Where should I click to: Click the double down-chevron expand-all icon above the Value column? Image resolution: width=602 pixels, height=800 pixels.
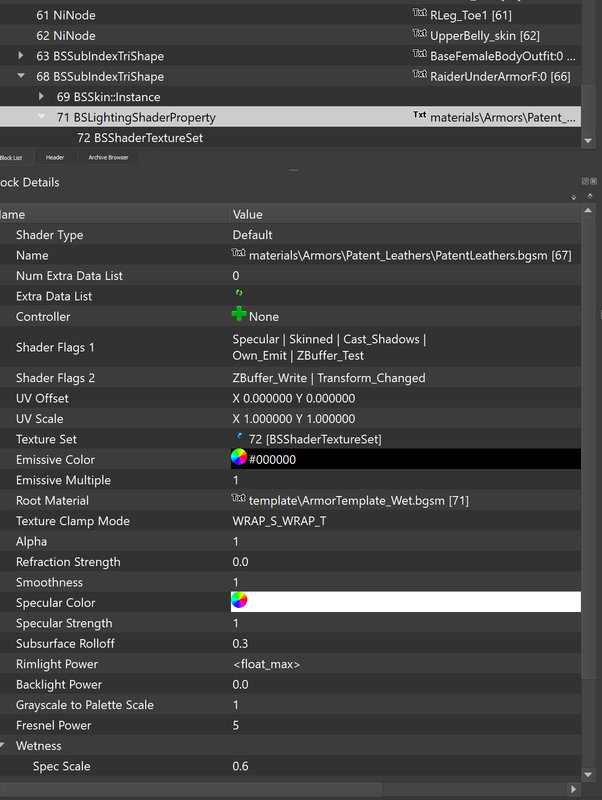click(573, 197)
